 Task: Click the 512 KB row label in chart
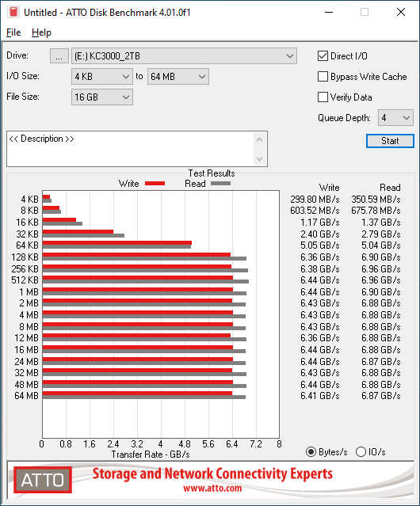tap(25, 280)
